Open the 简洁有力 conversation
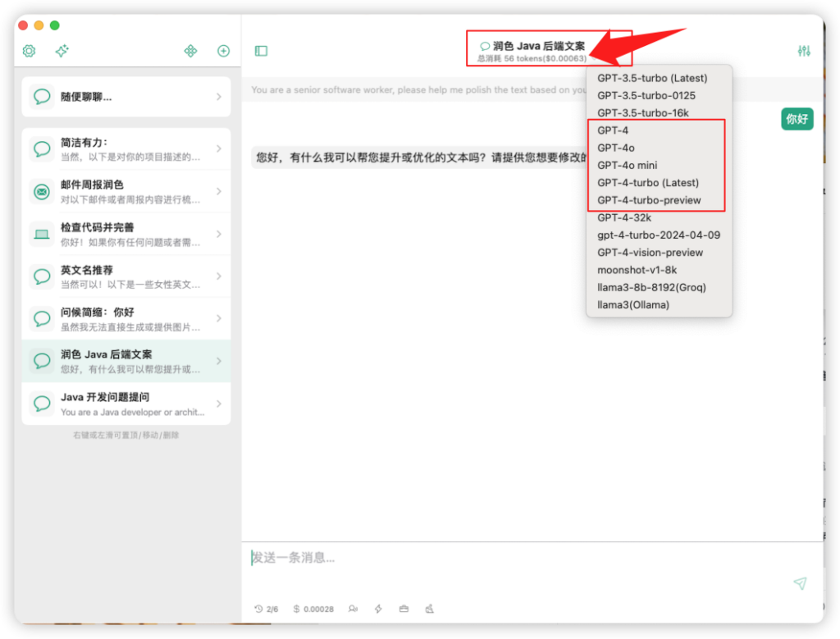Viewport: 840px width, 639px height. pos(126,149)
